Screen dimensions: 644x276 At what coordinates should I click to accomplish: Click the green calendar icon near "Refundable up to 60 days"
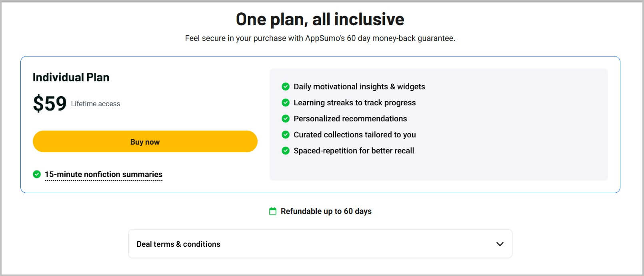[272, 211]
